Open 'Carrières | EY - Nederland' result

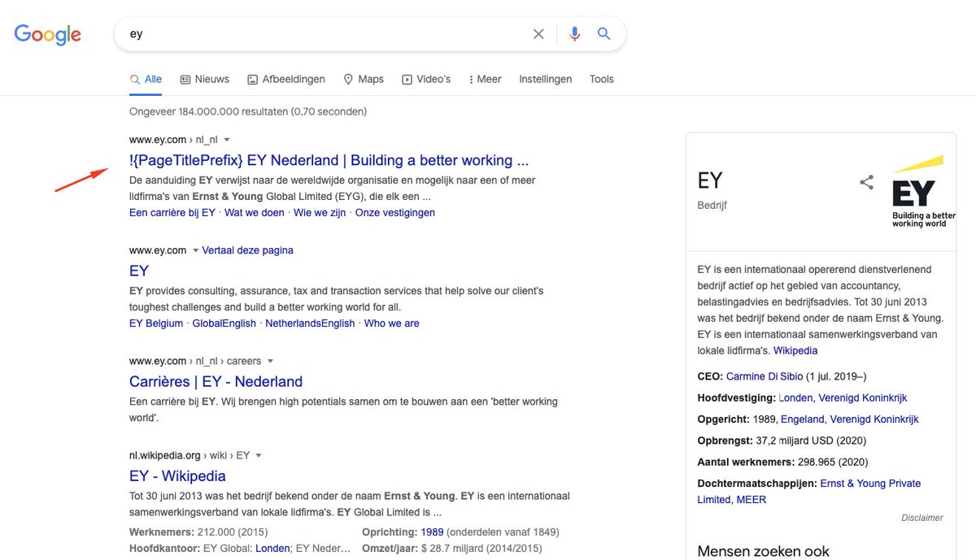216,381
